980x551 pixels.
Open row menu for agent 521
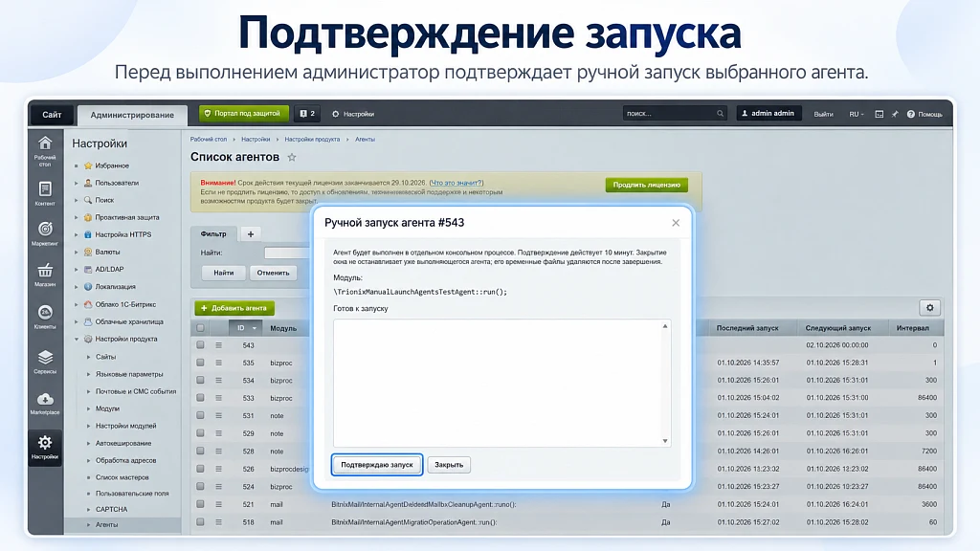(x=219, y=504)
